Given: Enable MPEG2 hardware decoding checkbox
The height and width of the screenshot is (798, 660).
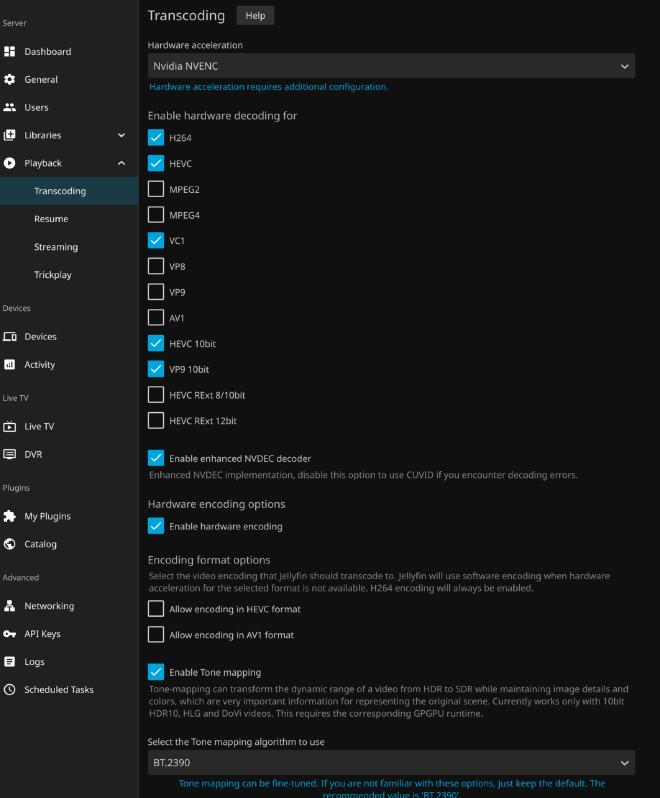Looking at the screenshot, I should [156, 189].
